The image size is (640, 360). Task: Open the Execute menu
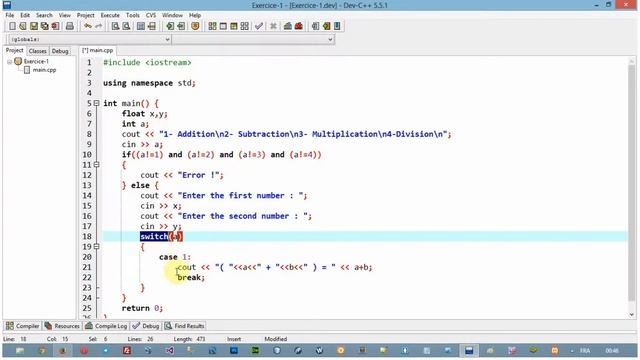click(110, 15)
